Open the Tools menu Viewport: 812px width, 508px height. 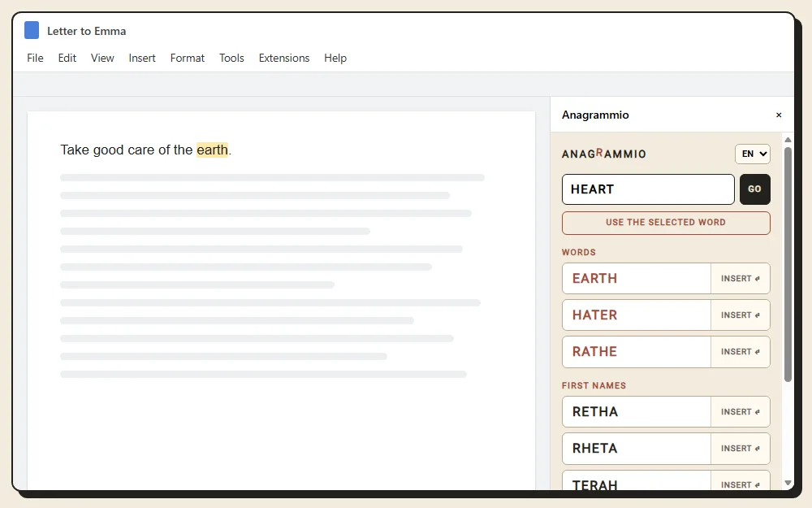(231, 58)
